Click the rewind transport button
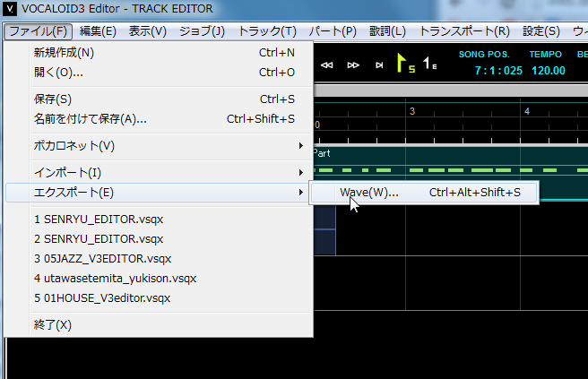Viewport: 588px width, 379px height. 326,65
